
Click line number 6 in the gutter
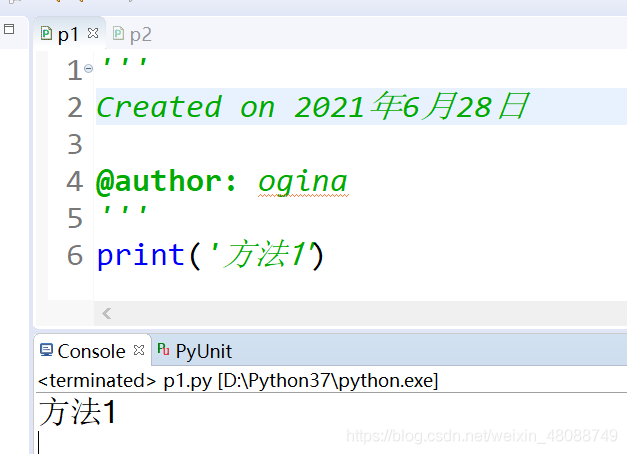(x=75, y=255)
